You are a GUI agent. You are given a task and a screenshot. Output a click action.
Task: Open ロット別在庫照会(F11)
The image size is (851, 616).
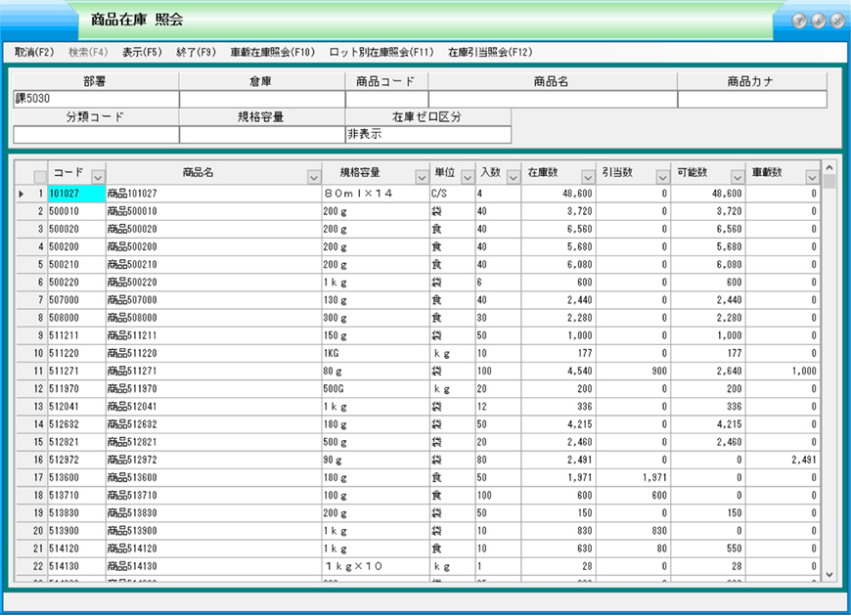coord(381,52)
